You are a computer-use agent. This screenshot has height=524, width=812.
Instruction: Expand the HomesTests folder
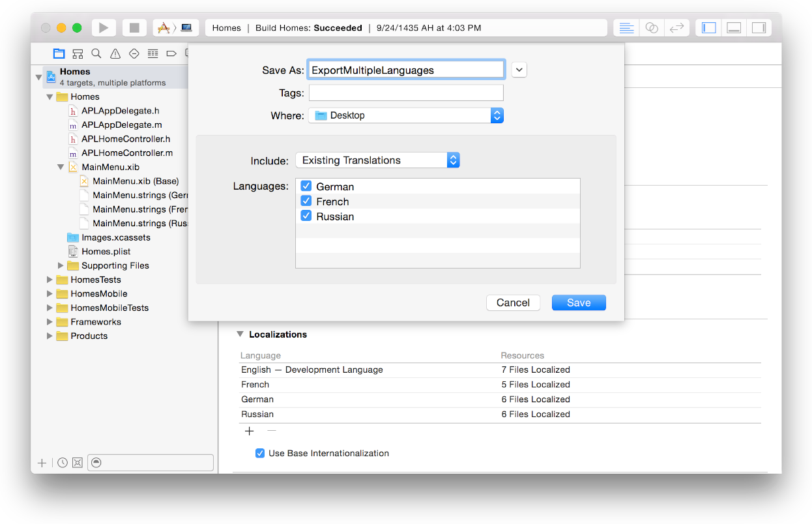[50, 280]
